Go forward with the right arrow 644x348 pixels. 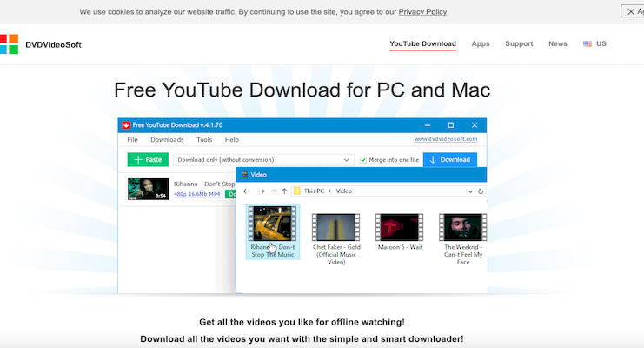(x=262, y=191)
